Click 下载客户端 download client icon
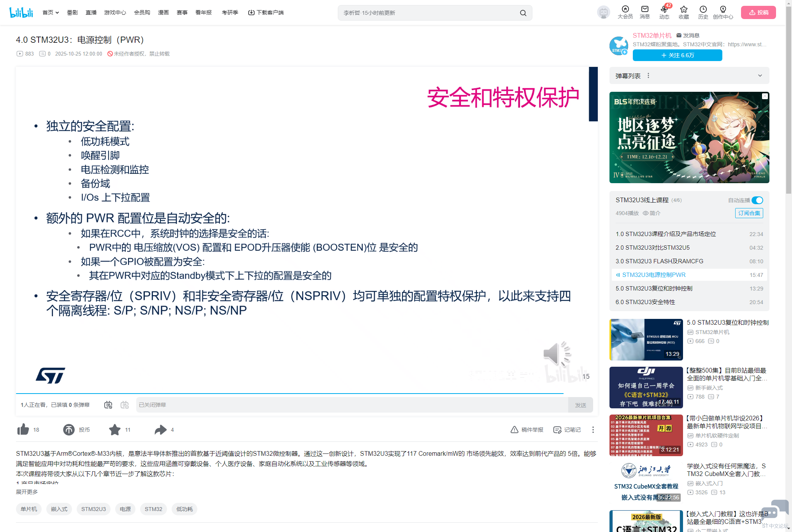 click(266, 12)
